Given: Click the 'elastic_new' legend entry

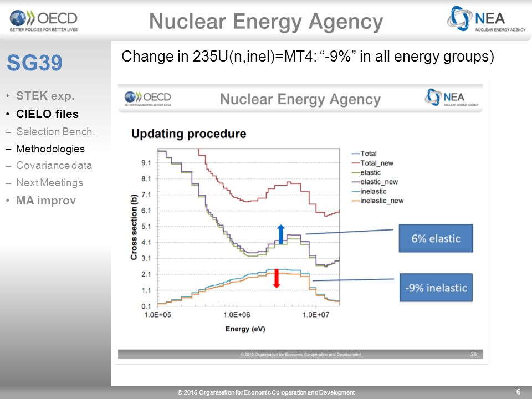Looking at the screenshot, I should coord(375,182).
